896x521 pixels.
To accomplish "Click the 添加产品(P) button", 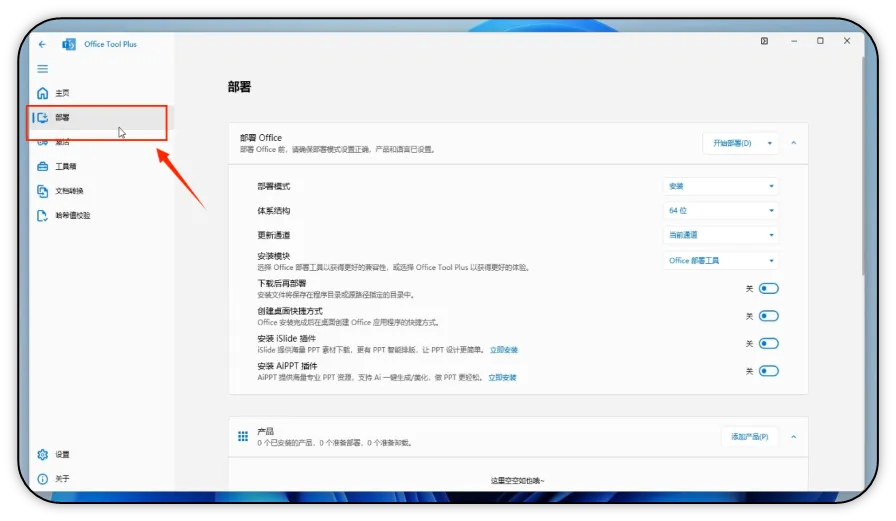I will click(750, 437).
